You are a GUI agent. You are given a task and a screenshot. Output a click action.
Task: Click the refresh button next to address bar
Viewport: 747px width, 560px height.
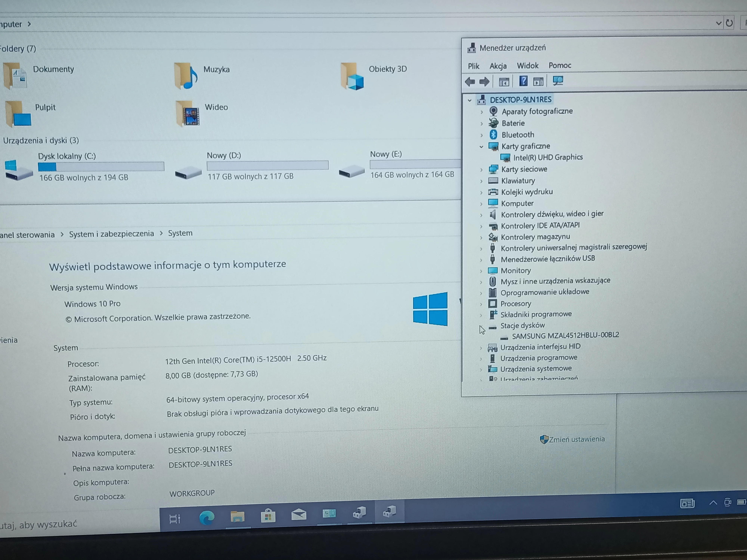[x=729, y=23]
